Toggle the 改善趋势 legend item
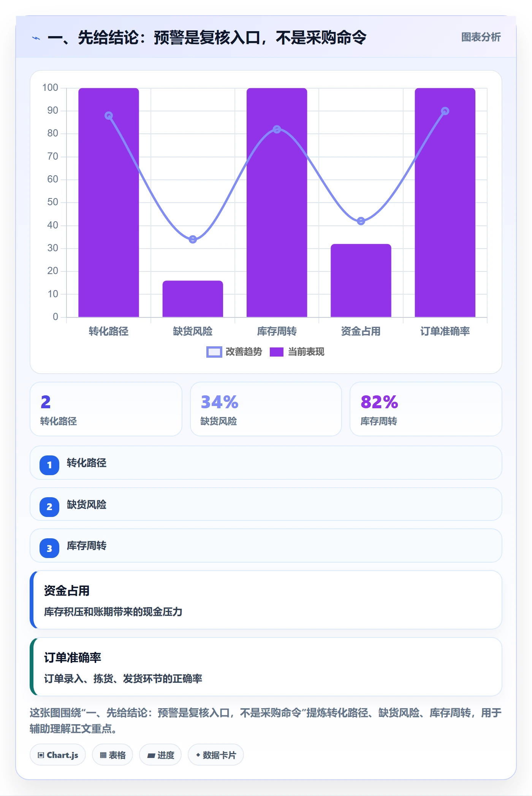532x796 pixels. pyautogui.click(x=234, y=352)
